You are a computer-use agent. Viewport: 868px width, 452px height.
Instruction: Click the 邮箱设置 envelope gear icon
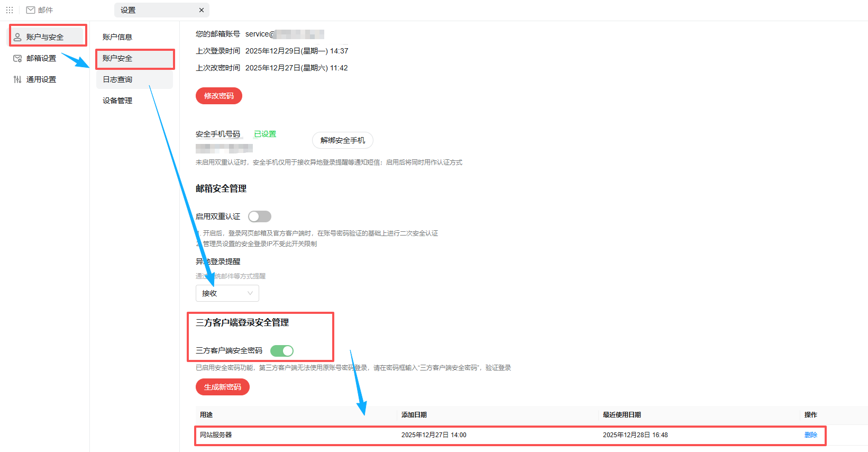(x=17, y=58)
